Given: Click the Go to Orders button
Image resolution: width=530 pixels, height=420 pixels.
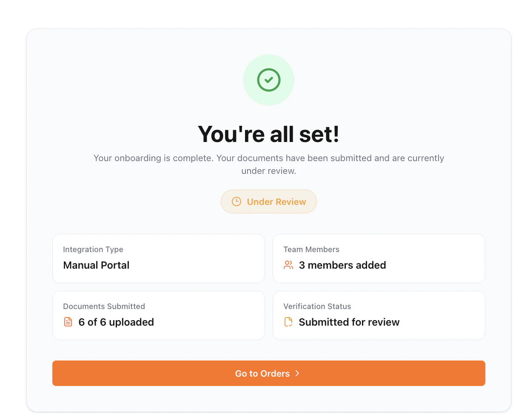Looking at the screenshot, I should [269, 373].
